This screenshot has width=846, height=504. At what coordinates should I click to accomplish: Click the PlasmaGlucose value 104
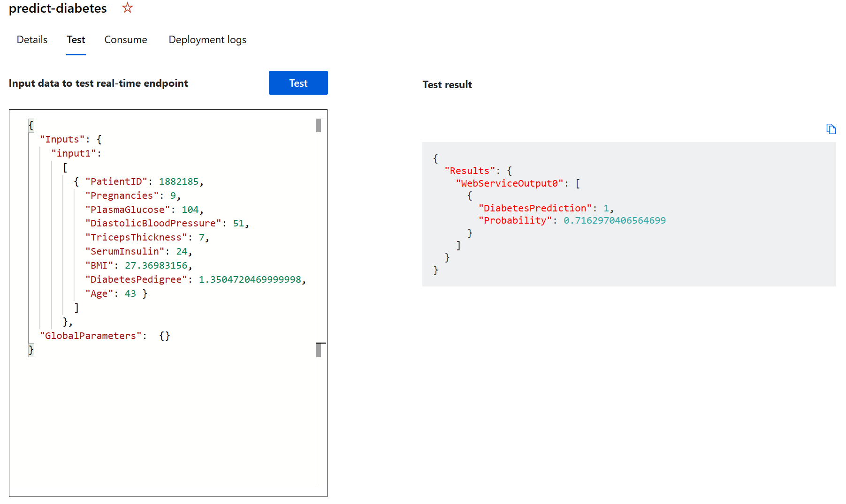(x=190, y=210)
